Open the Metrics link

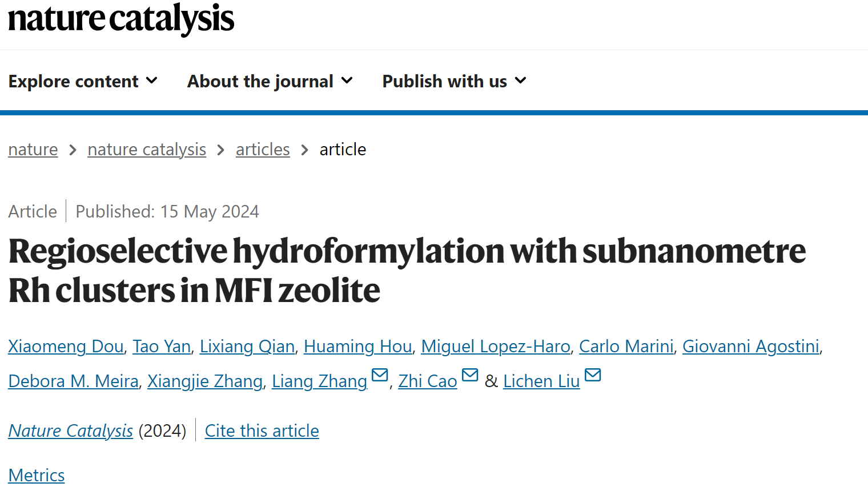[37, 476]
